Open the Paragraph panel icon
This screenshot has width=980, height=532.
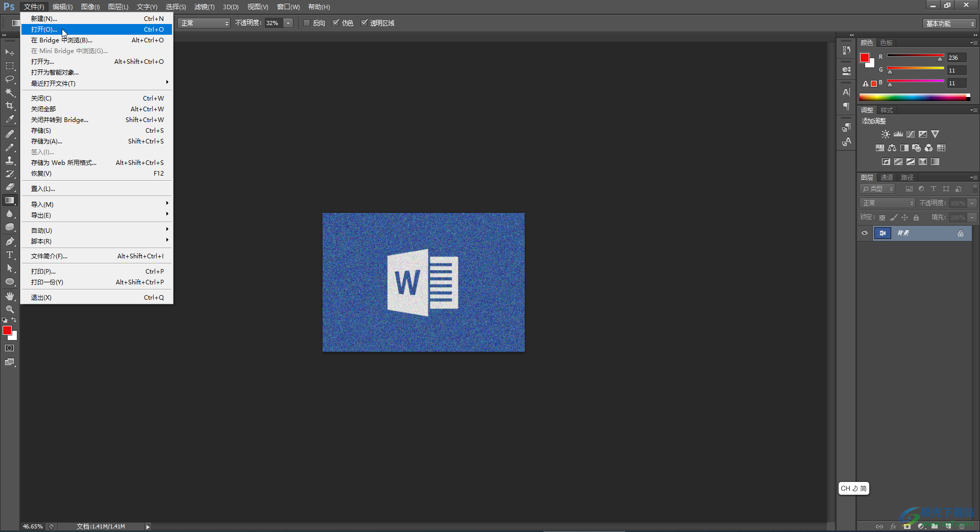[x=846, y=106]
